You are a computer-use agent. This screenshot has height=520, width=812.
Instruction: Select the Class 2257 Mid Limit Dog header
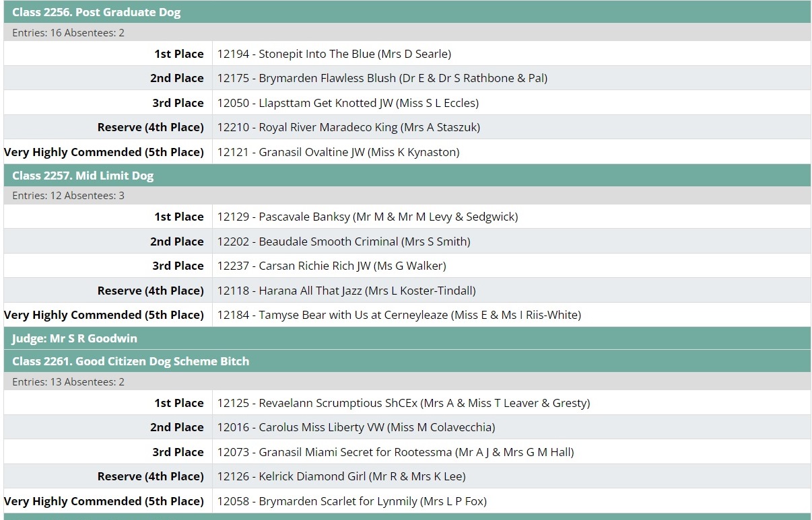tap(83, 176)
